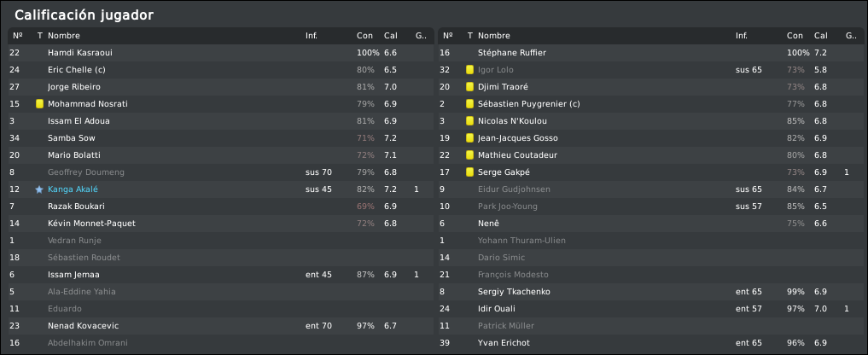Viewport: 868px width, 355px height.
Task: Sort left table by Nombre column
Action: [64, 36]
